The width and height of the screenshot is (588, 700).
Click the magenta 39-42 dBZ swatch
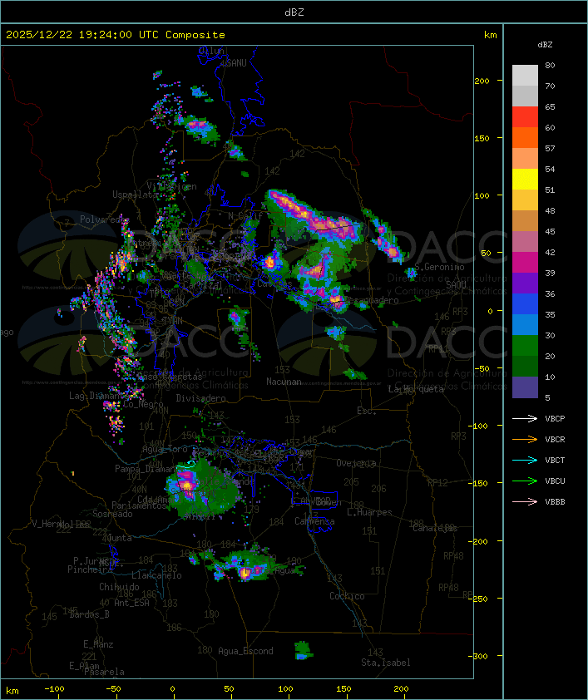click(525, 263)
